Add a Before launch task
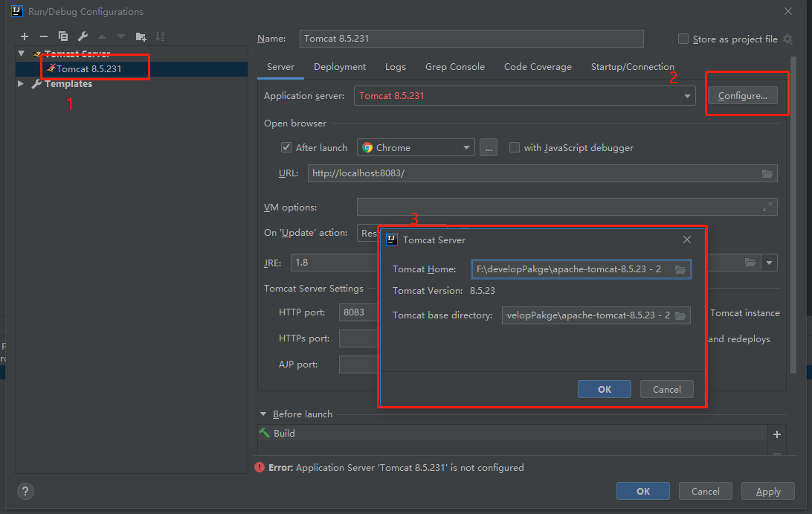 777,434
